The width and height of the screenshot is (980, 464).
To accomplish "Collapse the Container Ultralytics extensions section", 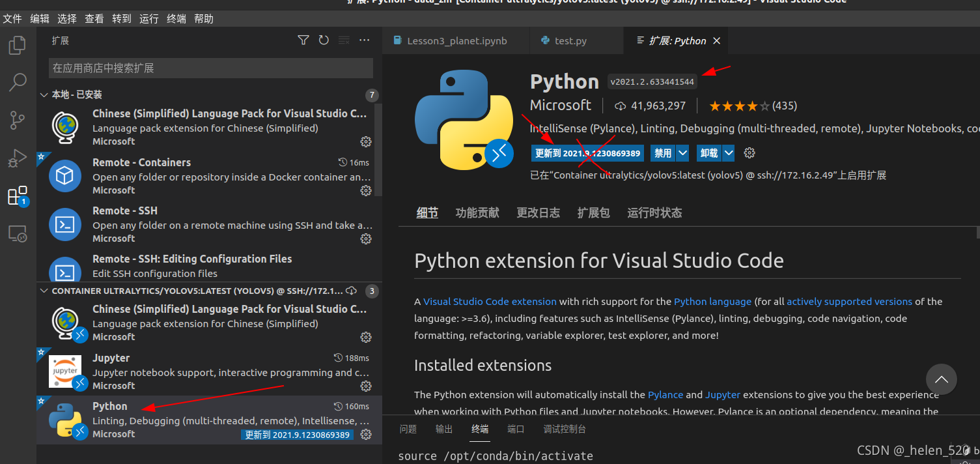I will (44, 291).
